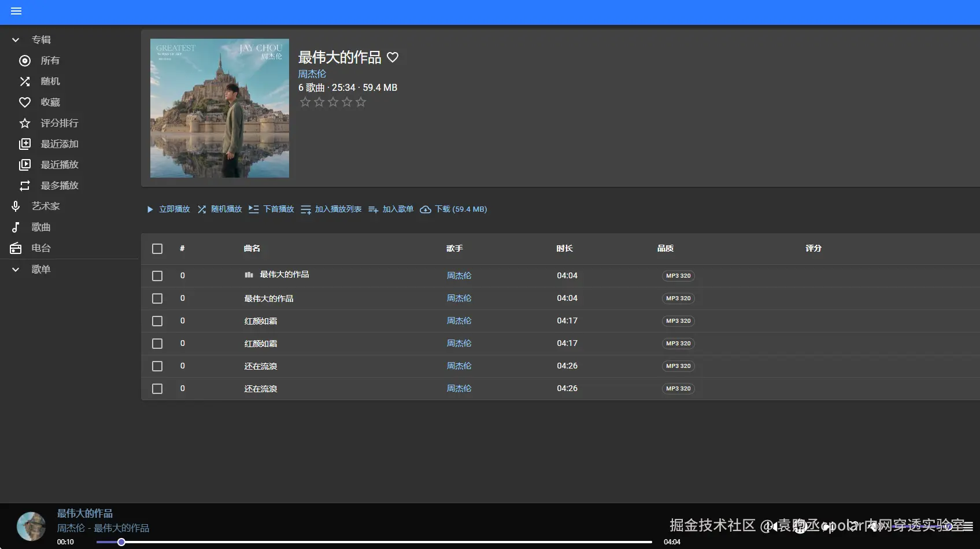Click 随机播放 shuffle play button
Viewport: 980px width, 549px height.
(220, 209)
